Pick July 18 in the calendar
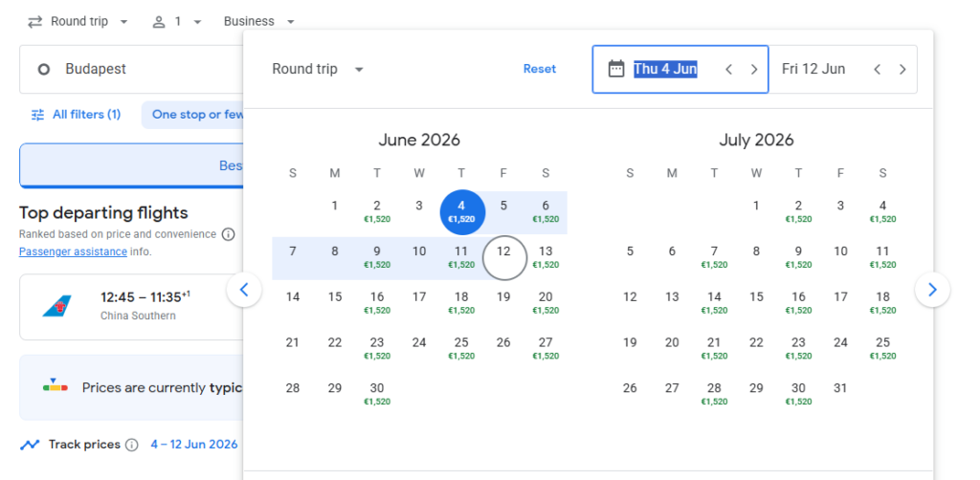 coord(882,303)
